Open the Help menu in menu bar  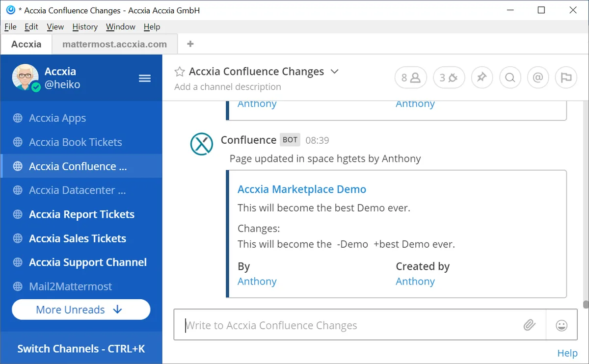[152, 26]
